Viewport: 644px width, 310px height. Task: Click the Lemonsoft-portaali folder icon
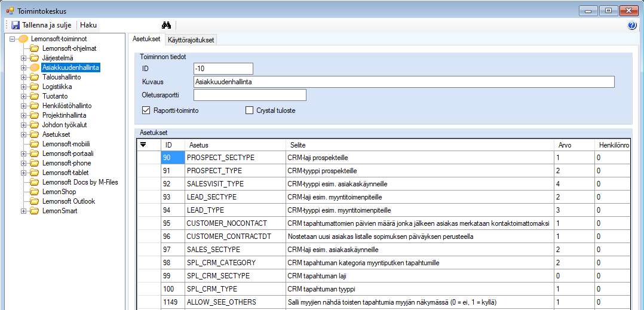click(35, 154)
